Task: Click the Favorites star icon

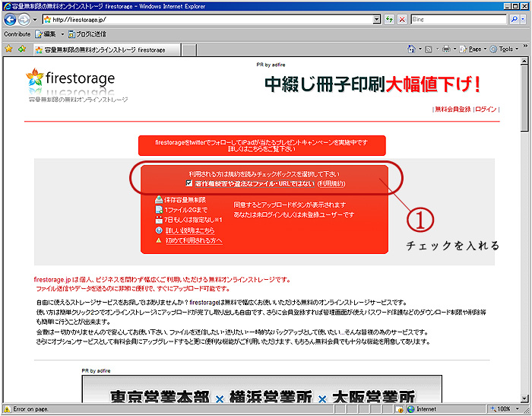Action: [9, 49]
